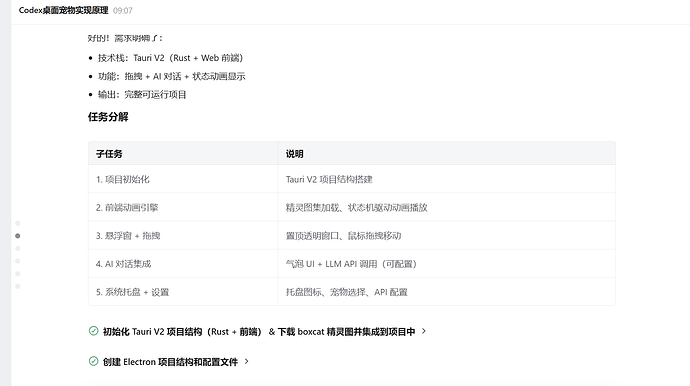690x386 pixels.
Task: Jump to the first message navigation dot
Action: coord(18,223)
